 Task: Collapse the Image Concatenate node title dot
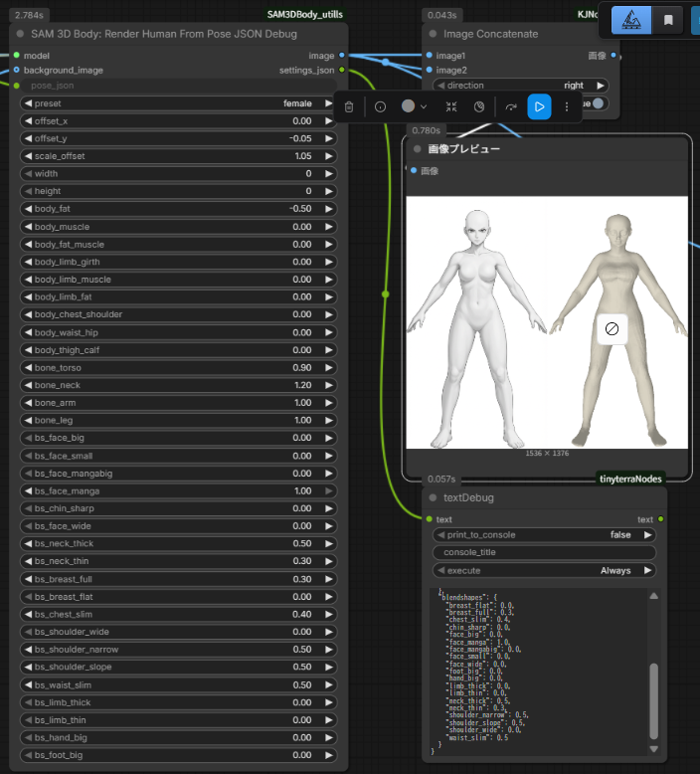click(x=433, y=34)
